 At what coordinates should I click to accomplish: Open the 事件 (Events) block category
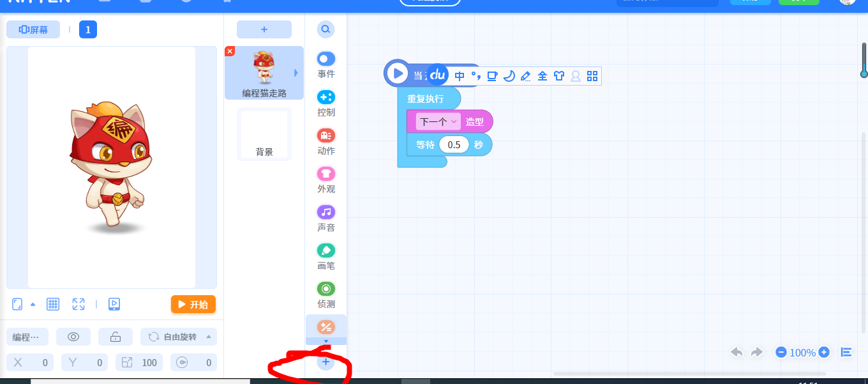click(x=326, y=65)
